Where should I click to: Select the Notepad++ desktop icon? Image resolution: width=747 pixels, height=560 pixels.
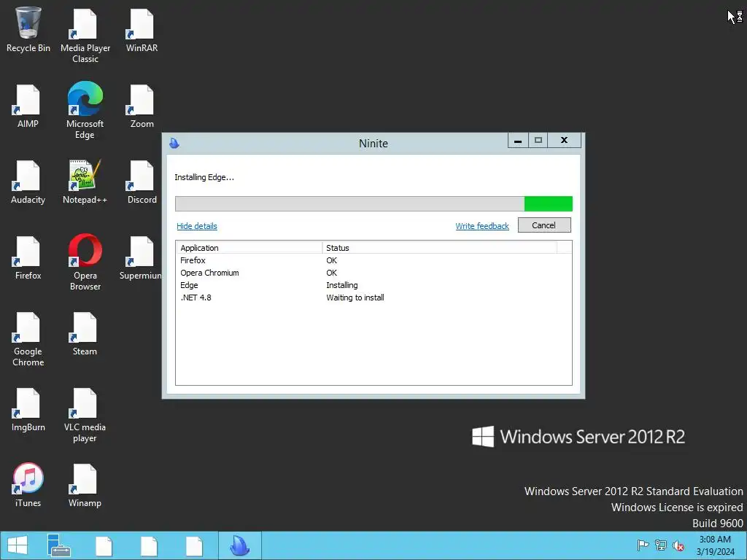pyautogui.click(x=85, y=182)
